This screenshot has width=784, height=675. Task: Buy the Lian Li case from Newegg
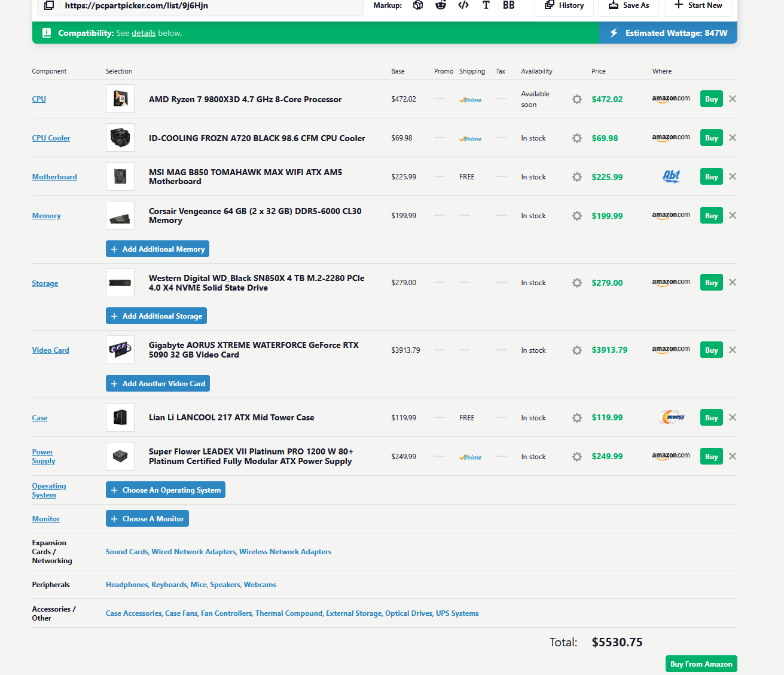coord(711,417)
